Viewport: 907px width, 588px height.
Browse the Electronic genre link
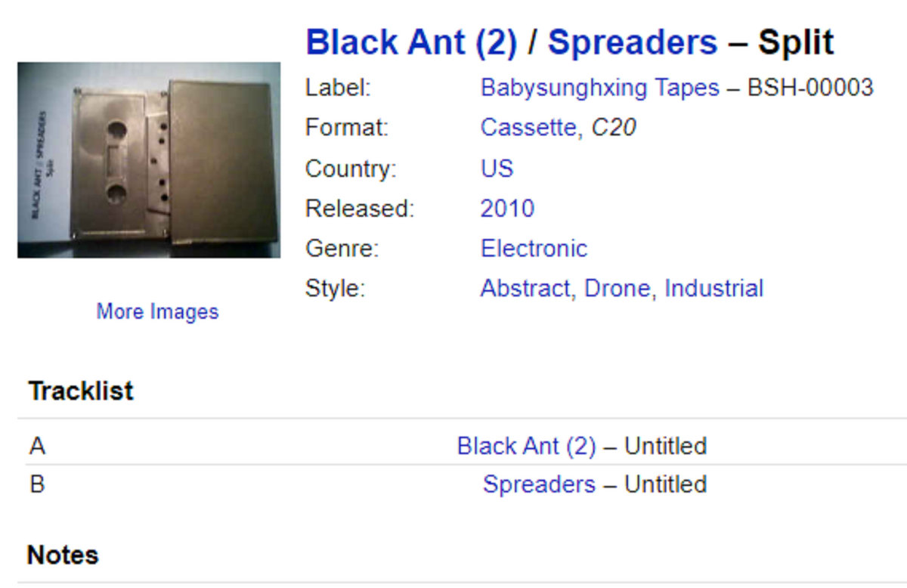coord(534,248)
